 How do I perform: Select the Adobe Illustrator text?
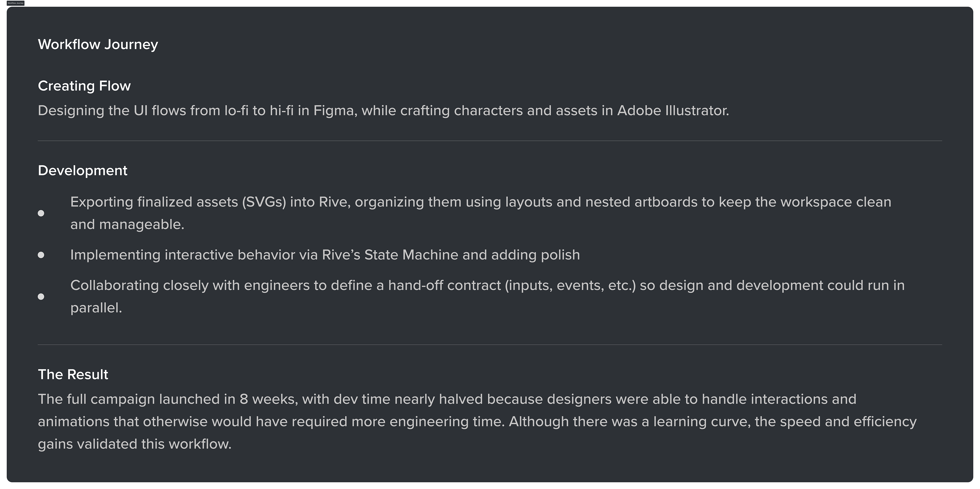pos(672,111)
